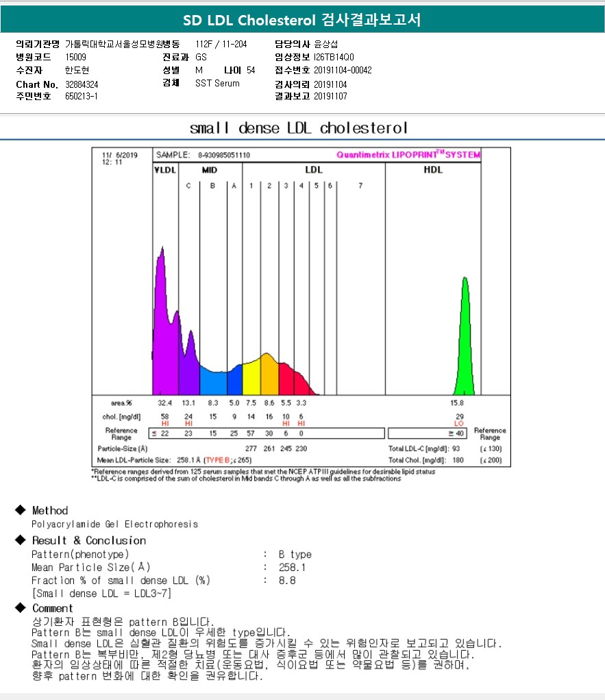Select clinical info code I26TB14Q0
605x700 pixels.
point(334,57)
